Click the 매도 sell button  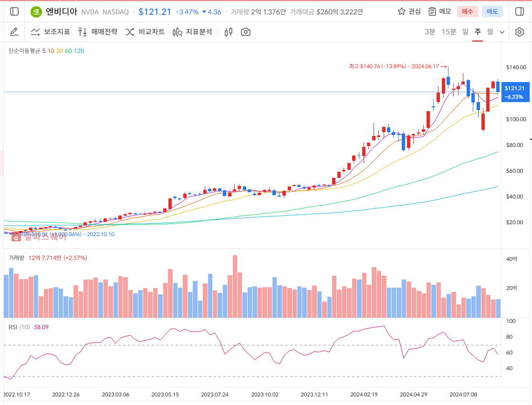click(492, 11)
